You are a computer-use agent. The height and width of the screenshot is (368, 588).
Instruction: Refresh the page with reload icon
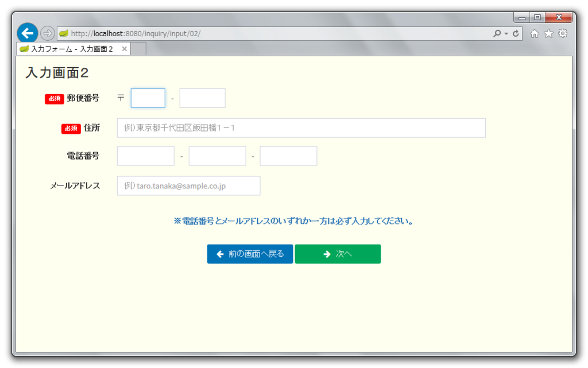coord(516,33)
